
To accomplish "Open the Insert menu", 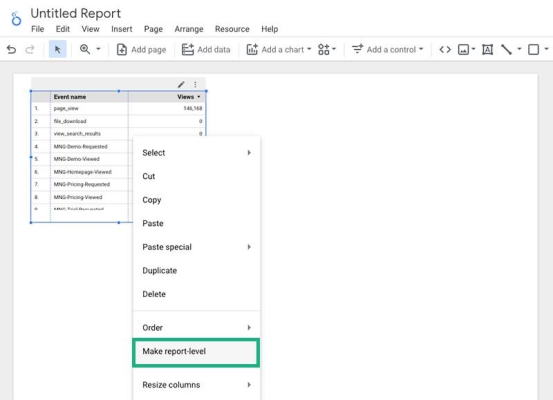I will (122, 29).
